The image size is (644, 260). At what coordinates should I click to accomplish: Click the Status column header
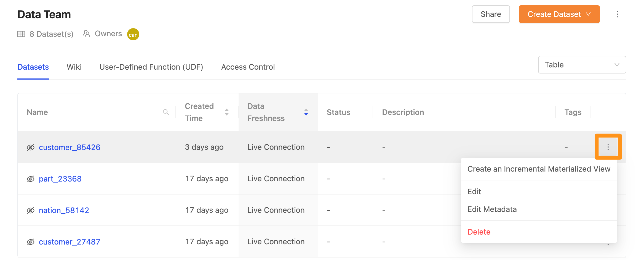[338, 112]
